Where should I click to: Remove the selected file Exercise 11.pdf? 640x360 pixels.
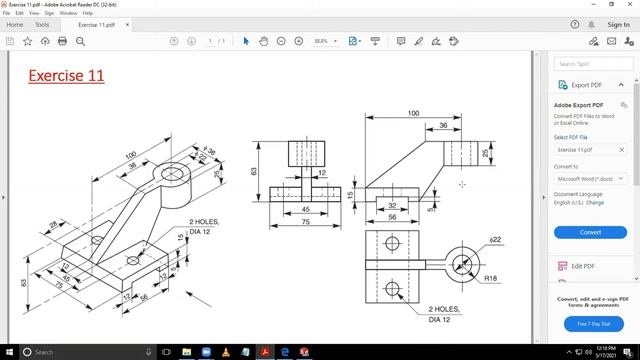[622, 150]
